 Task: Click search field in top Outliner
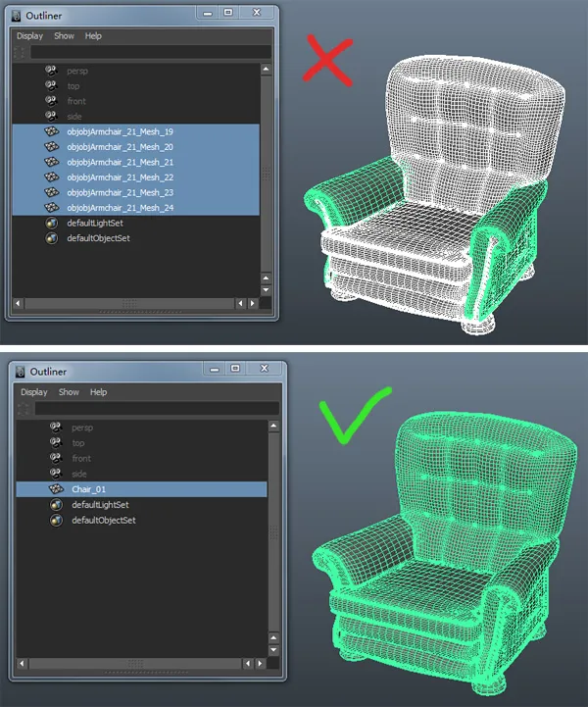tap(151, 52)
